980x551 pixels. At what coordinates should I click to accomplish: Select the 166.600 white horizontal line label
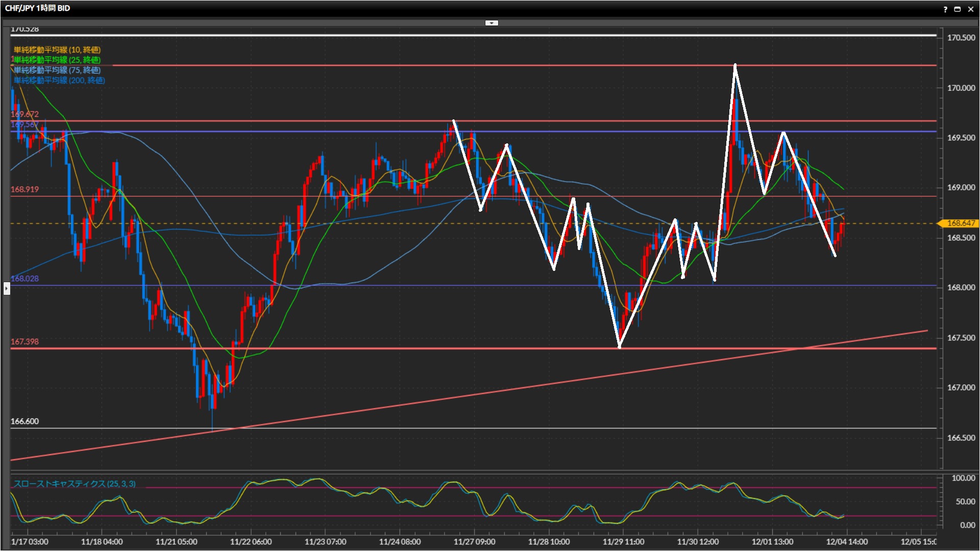tap(24, 421)
